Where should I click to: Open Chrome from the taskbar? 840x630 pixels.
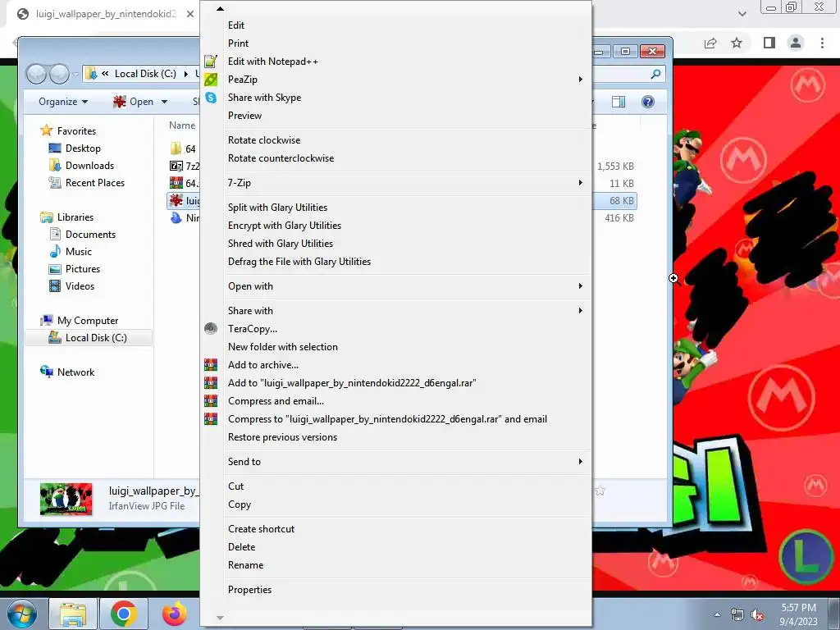[x=124, y=614]
